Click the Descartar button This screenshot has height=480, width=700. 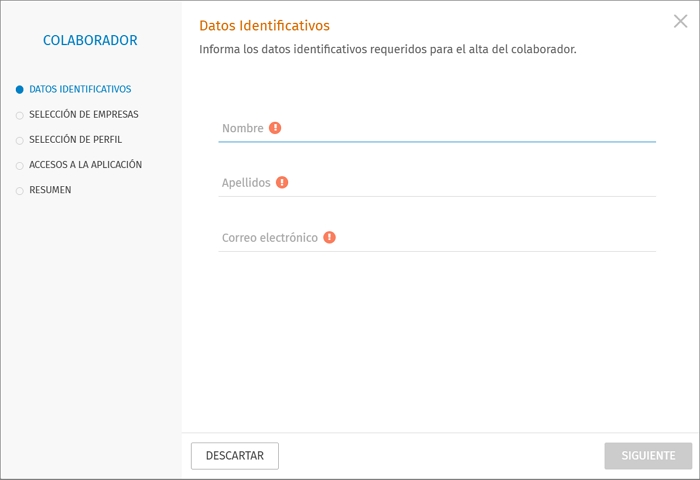point(235,456)
